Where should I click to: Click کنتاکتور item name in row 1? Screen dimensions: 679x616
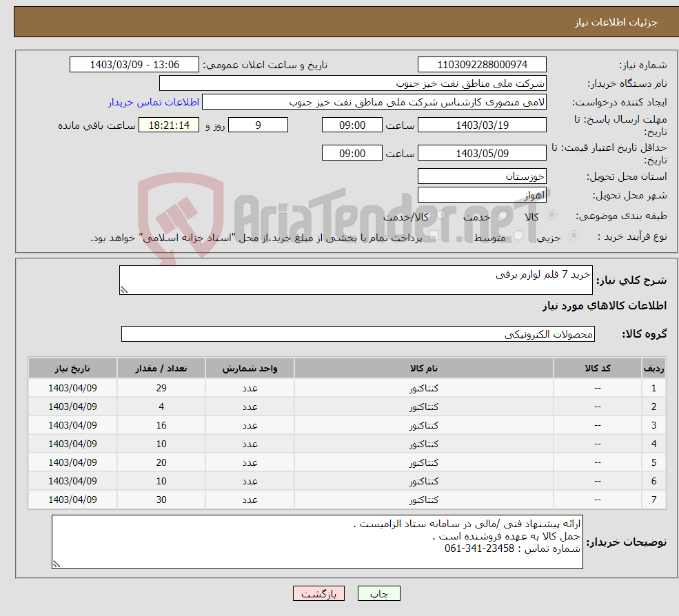point(424,388)
